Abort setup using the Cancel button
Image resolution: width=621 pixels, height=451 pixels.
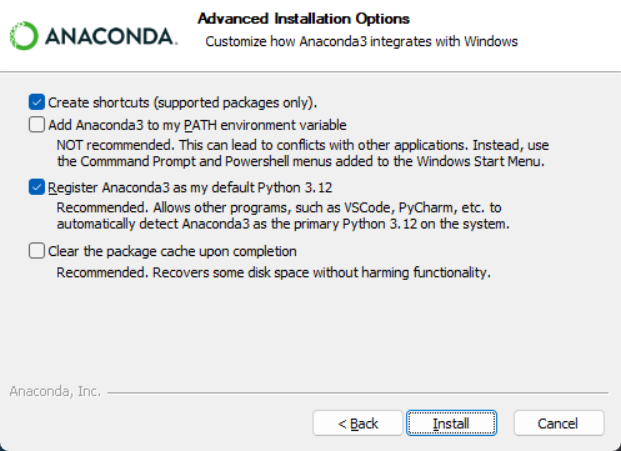tap(559, 423)
